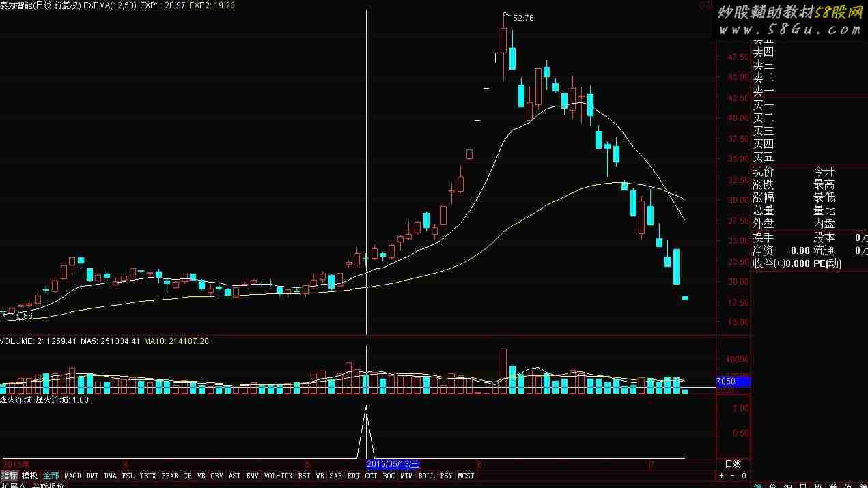Switch to the BRAR indicator

(170, 476)
